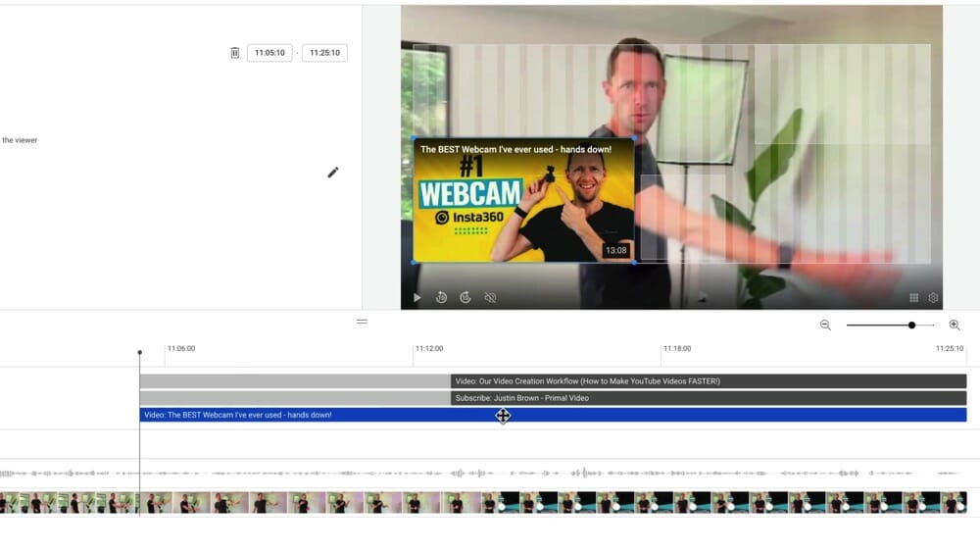This screenshot has height=551, width=980.
Task: Select the Subscribe Justin Brown timeline bar
Action: tap(709, 398)
